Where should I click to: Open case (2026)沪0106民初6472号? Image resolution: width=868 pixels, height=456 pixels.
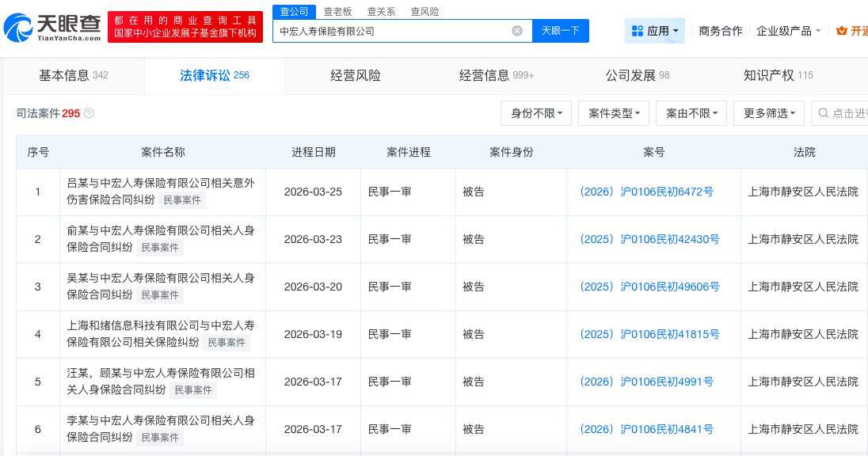(646, 192)
